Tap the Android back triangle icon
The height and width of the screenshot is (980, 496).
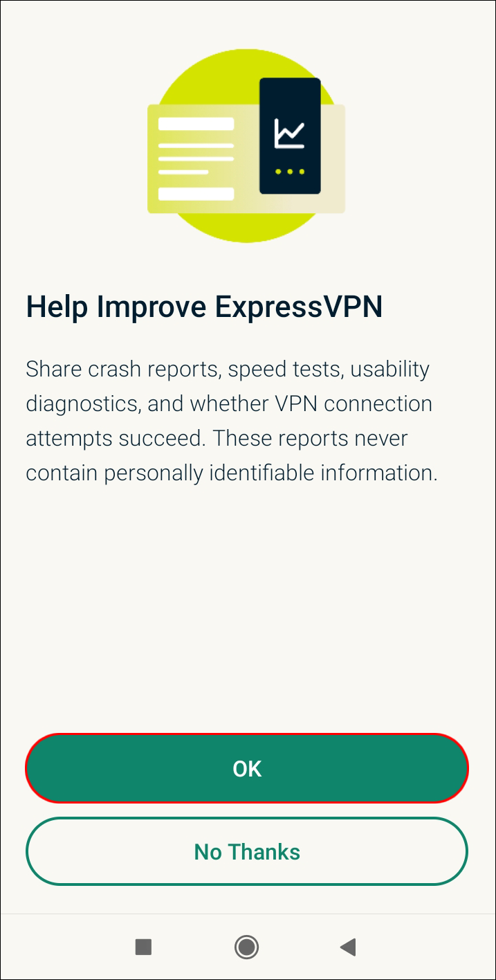point(348,947)
